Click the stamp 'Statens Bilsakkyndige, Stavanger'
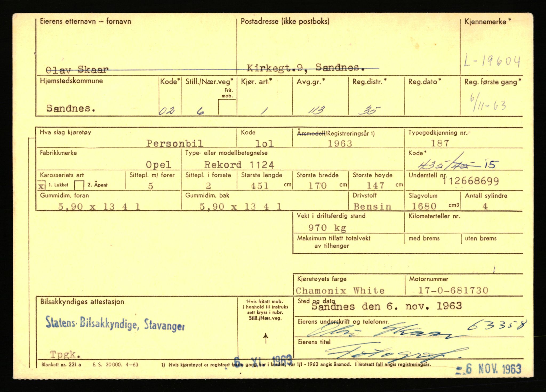The width and height of the screenshot is (546, 392). (x=115, y=324)
